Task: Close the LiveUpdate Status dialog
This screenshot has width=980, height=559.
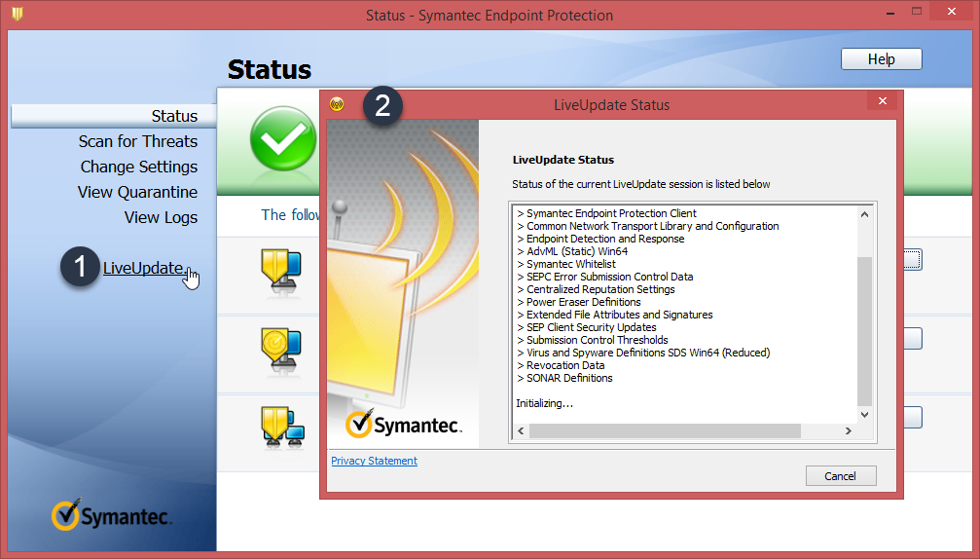Action: 883,100
